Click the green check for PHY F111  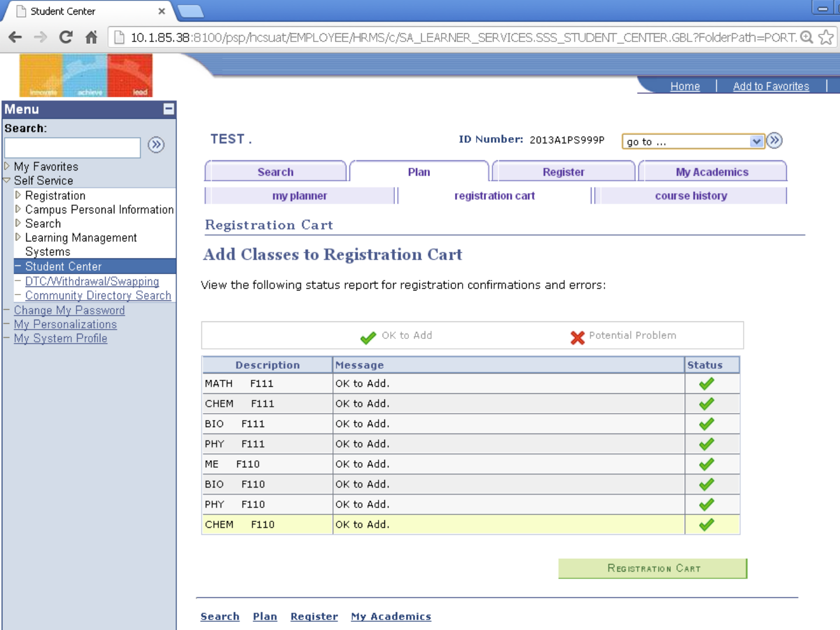706,444
